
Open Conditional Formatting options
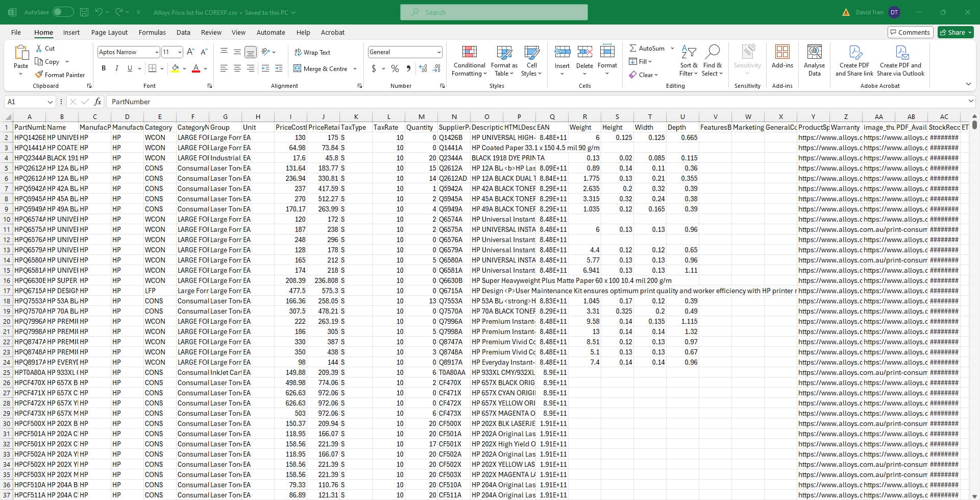point(469,60)
